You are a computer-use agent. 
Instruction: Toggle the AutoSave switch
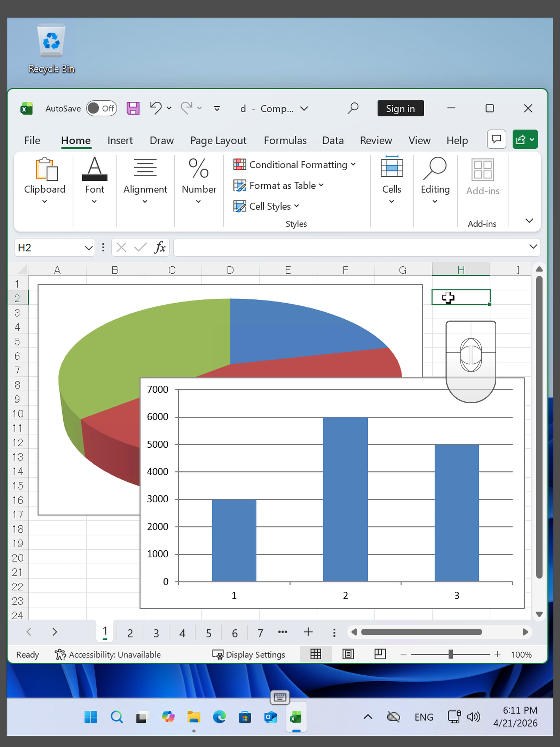tap(101, 108)
